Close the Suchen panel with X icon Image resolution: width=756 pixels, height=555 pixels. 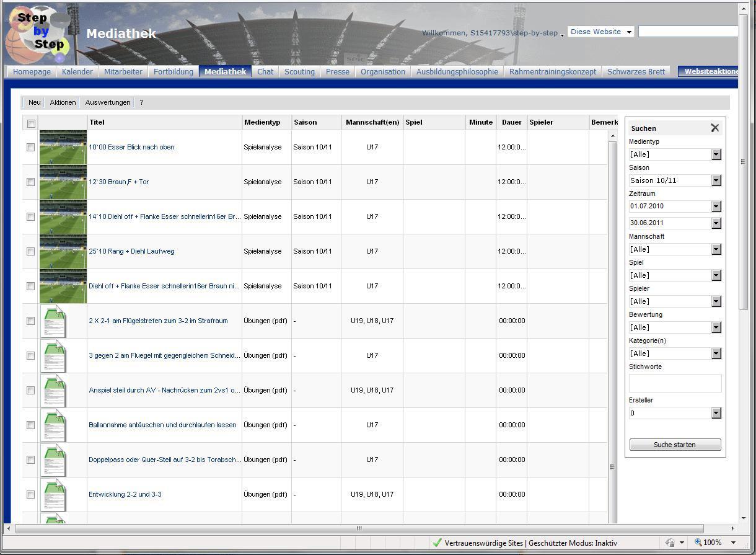click(x=714, y=128)
